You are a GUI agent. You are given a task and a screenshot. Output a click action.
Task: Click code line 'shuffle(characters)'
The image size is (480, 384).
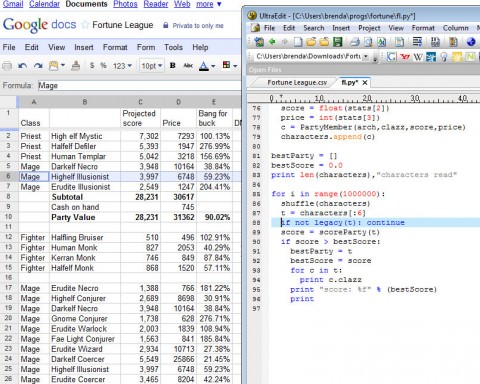325,203
